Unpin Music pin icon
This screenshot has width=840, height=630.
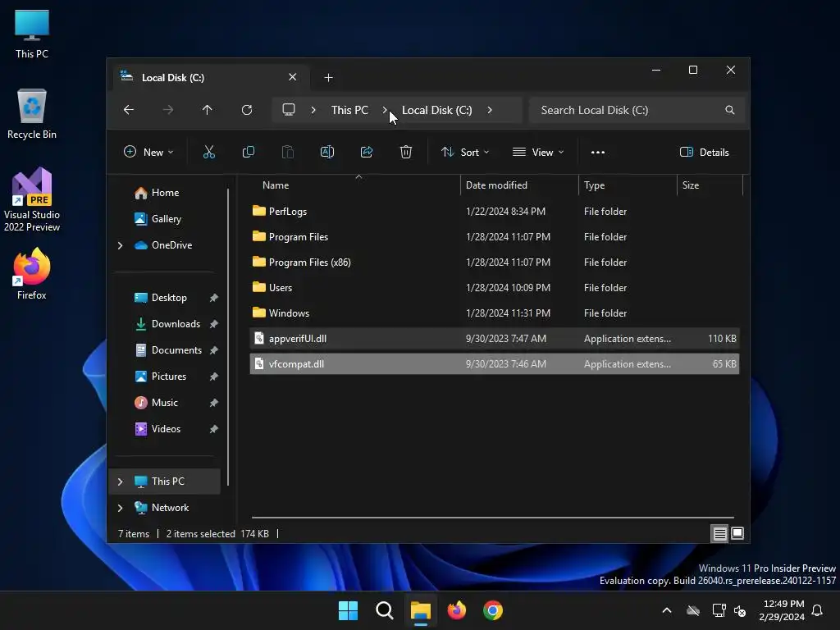214,403
